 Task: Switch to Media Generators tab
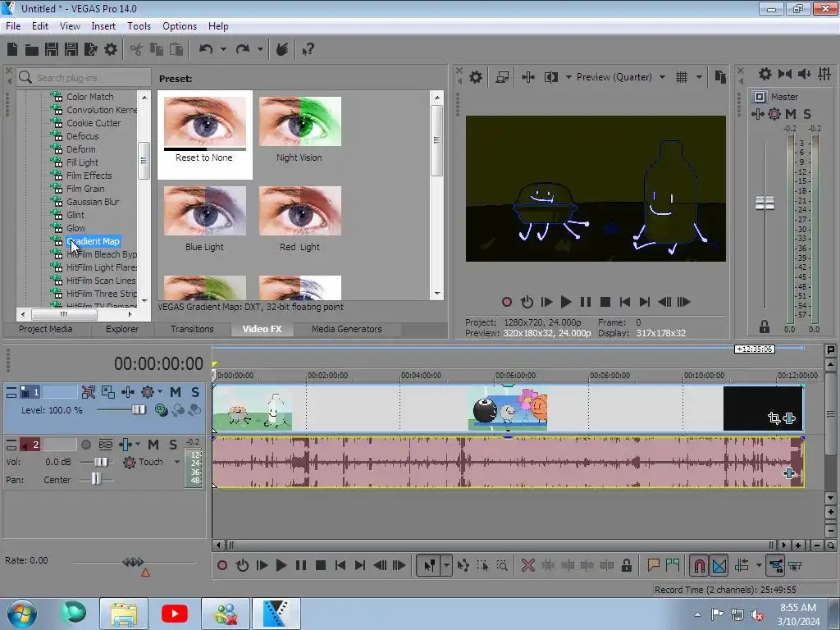[x=347, y=329]
